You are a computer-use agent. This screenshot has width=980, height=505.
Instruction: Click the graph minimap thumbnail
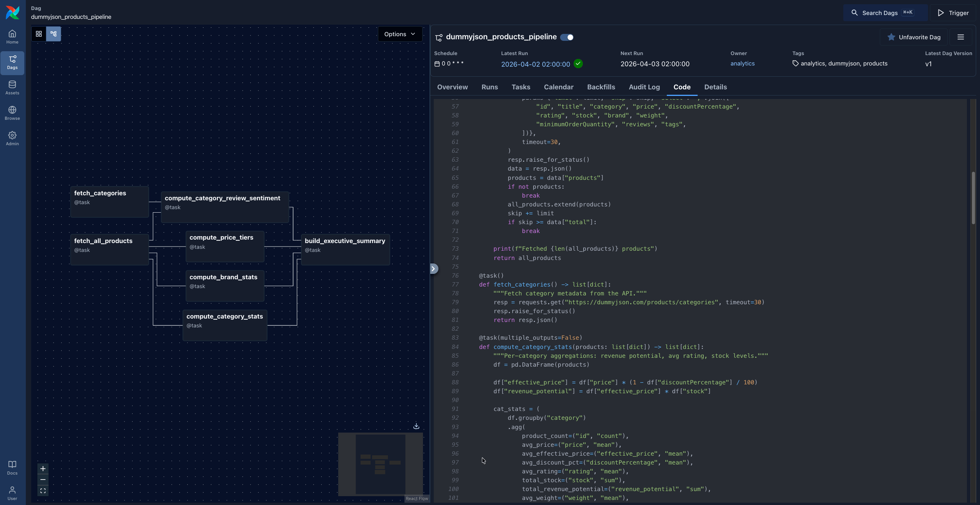tap(381, 464)
